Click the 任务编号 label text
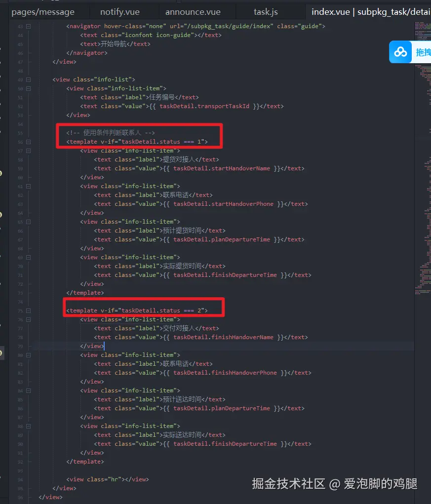The width and height of the screenshot is (431, 504). [x=161, y=97]
